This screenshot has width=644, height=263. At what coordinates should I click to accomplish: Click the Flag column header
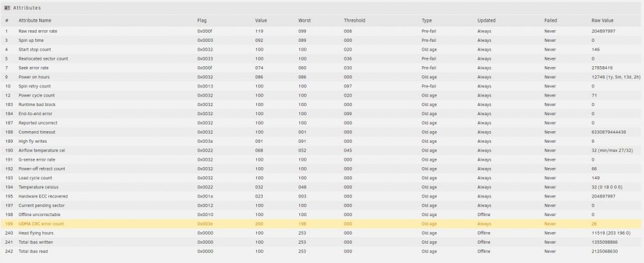202,21
